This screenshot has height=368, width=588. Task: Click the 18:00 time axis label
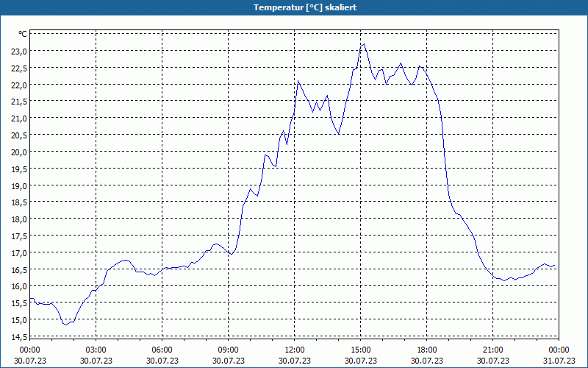point(427,350)
